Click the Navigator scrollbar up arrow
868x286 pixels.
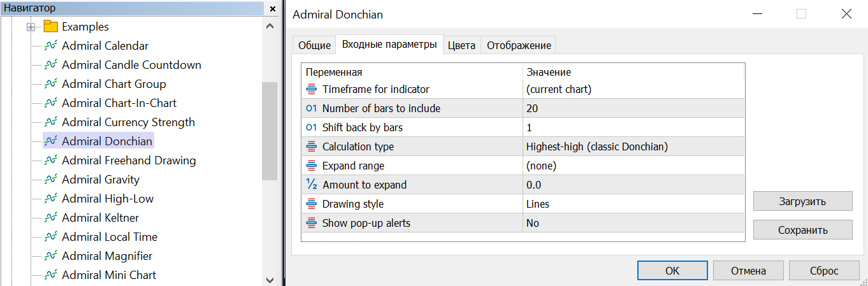click(270, 26)
